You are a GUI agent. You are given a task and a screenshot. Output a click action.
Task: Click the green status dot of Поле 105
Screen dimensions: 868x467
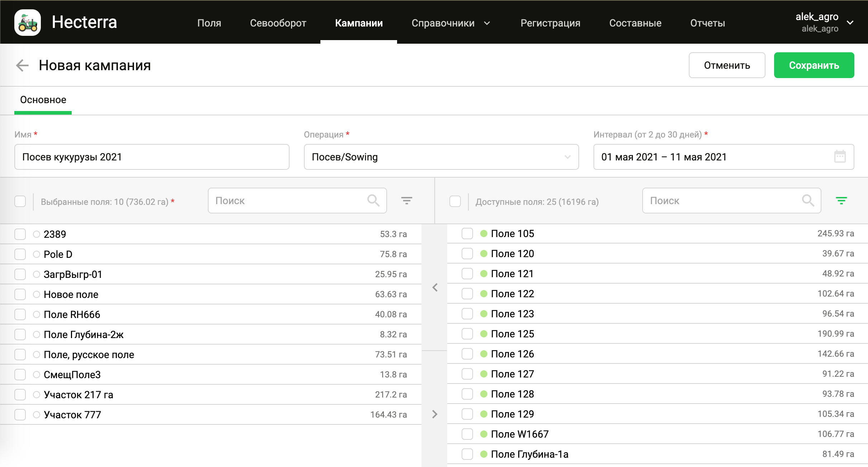click(483, 233)
